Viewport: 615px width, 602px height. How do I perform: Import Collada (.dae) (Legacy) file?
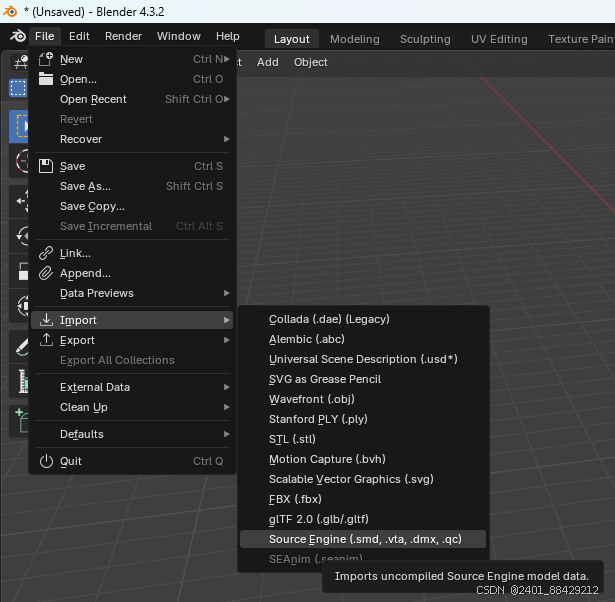pos(363,319)
